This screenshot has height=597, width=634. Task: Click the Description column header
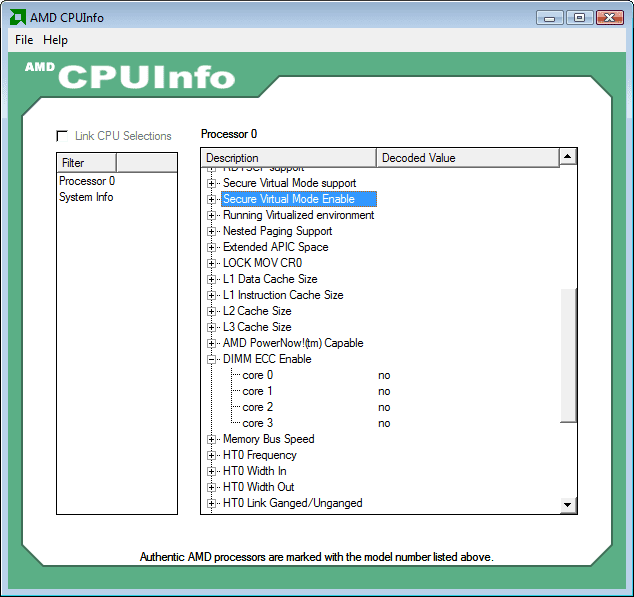point(289,158)
